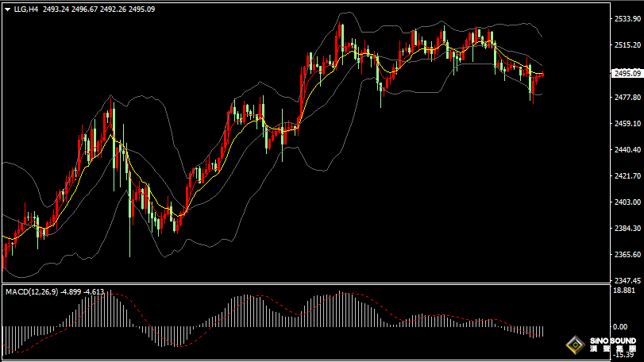Screen dimensions: 644x362
Task: Click the 2384.30 price axis label
Action: [627, 229]
